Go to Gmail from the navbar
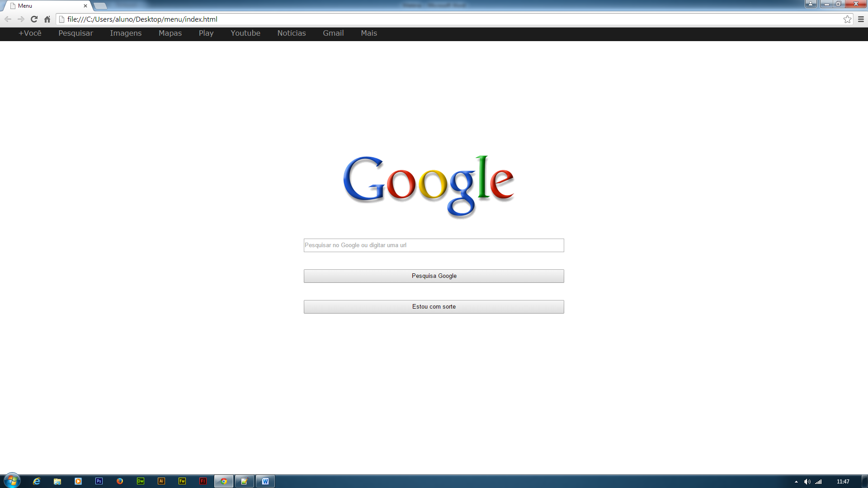The height and width of the screenshot is (488, 868). point(333,33)
